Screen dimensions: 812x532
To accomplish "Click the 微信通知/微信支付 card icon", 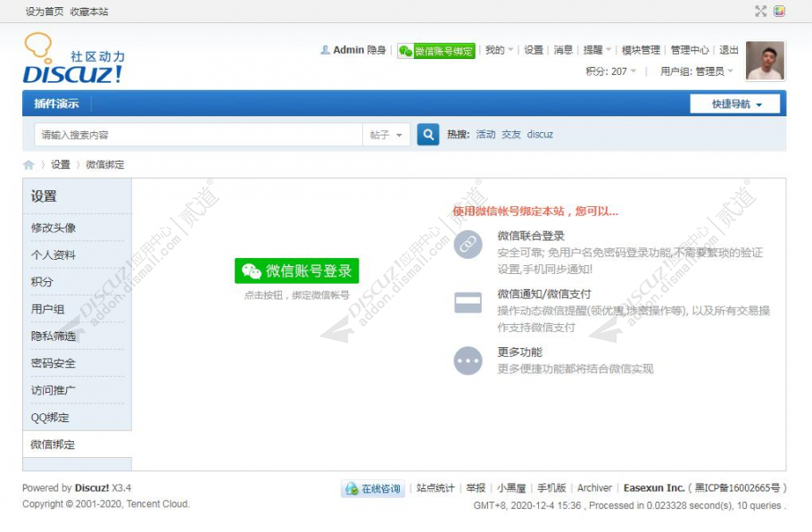I will tap(468, 303).
